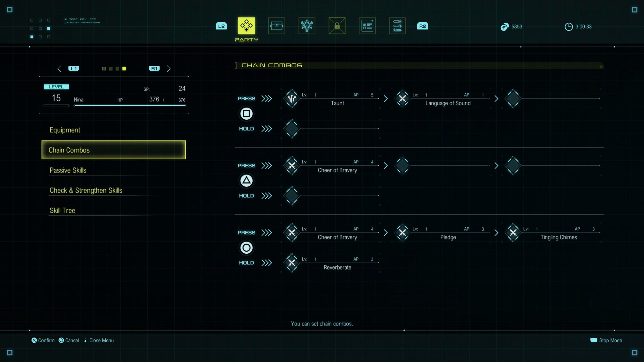Select empty third slot in Square press row
The width and height of the screenshot is (644, 362).
pos(513,99)
